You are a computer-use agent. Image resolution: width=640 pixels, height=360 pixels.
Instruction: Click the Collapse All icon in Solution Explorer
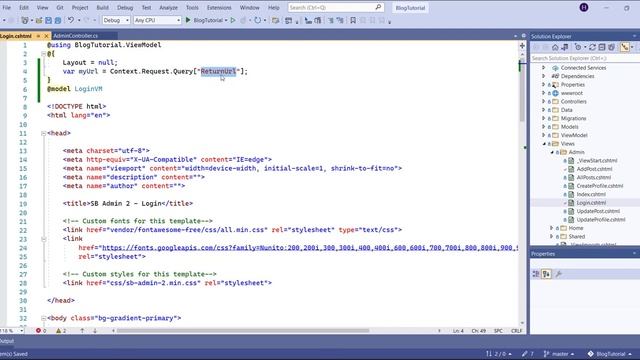pyautogui.click(x=602, y=47)
